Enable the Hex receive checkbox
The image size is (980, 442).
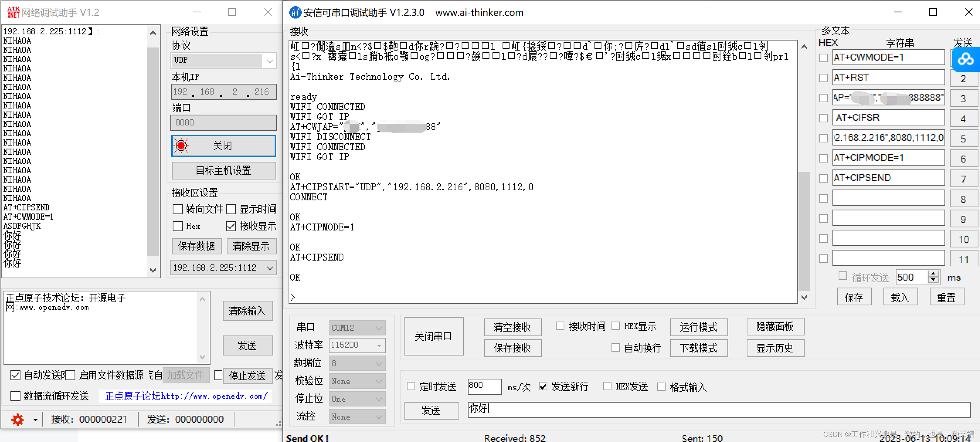178,226
